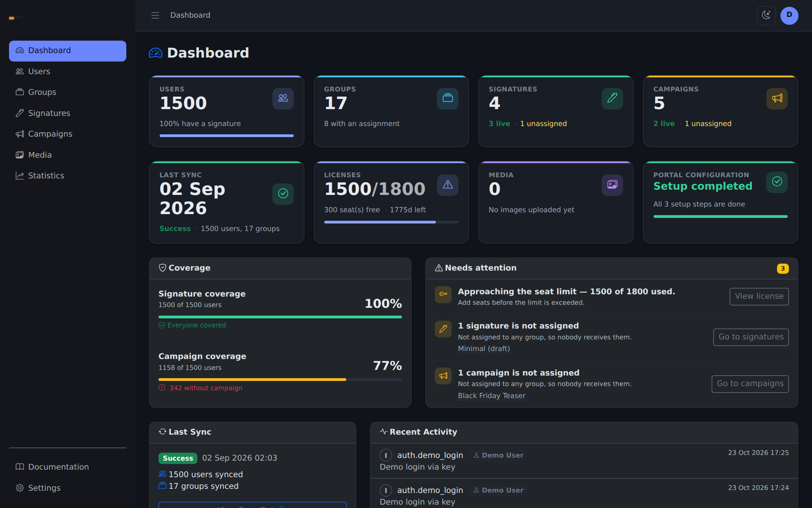Click the Signatures card pen icon
Image resolution: width=812 pixels, height=508 pixels.
[612, 99]
